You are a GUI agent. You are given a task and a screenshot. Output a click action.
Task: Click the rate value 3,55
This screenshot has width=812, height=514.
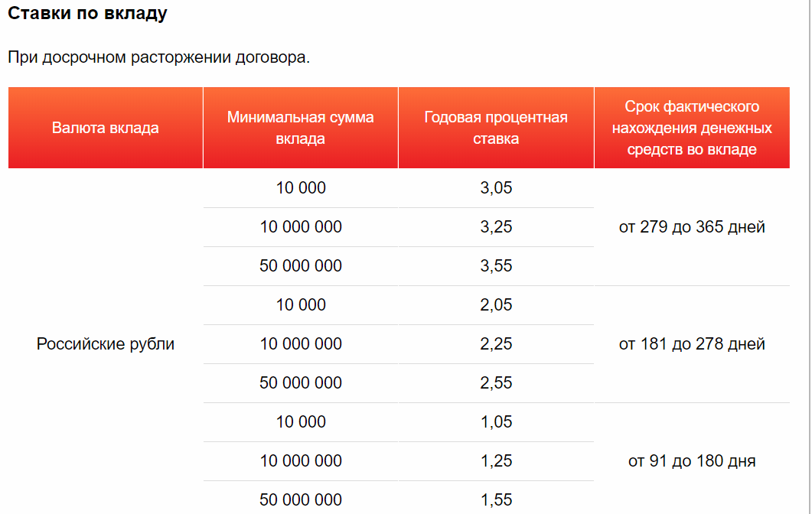(x=496, y=265)
